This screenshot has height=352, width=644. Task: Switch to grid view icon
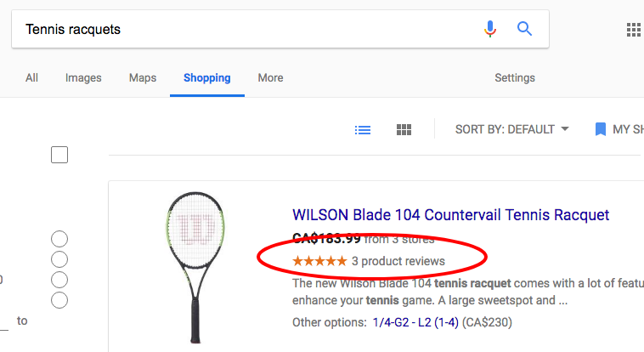tap(404, 130)
